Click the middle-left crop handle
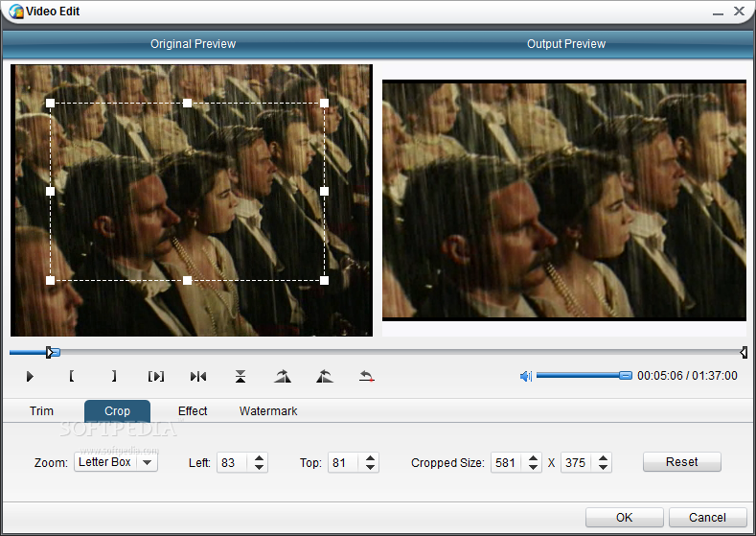Viewport: 756px width, 536px height. tap(50, 192)
